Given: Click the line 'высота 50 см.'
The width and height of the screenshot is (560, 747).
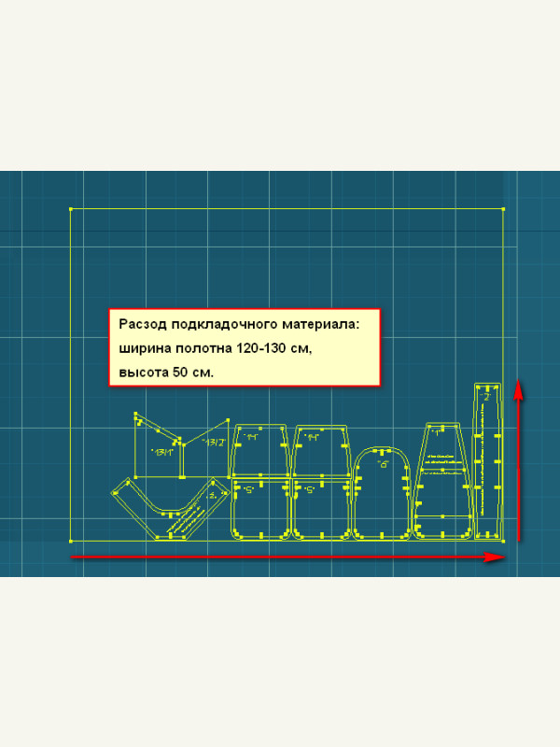Looking at the screenshot, I should point(166,373).
